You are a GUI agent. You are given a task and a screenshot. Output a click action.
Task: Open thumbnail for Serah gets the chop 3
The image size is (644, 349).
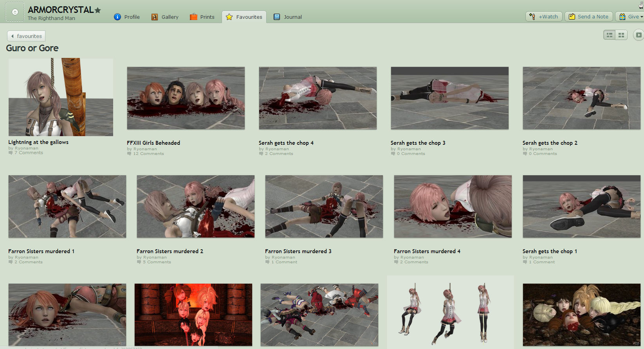tap(450, 98)
